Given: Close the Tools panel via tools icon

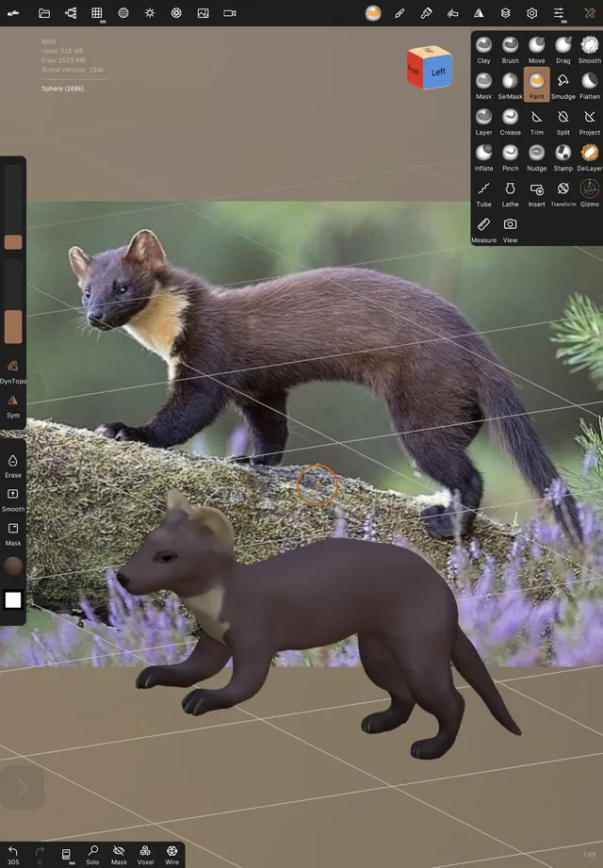Looking at the screenshot, I should coord(589,13).
